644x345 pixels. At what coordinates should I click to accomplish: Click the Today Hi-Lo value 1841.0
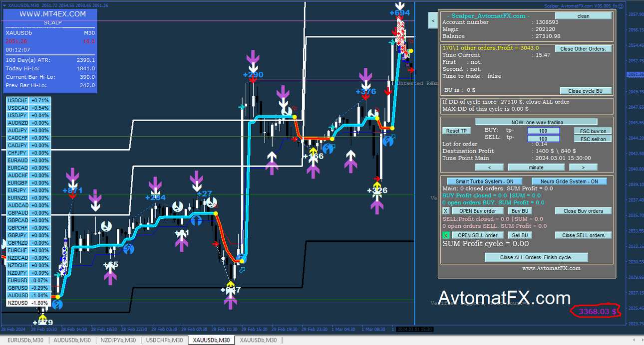click(86, 68)
